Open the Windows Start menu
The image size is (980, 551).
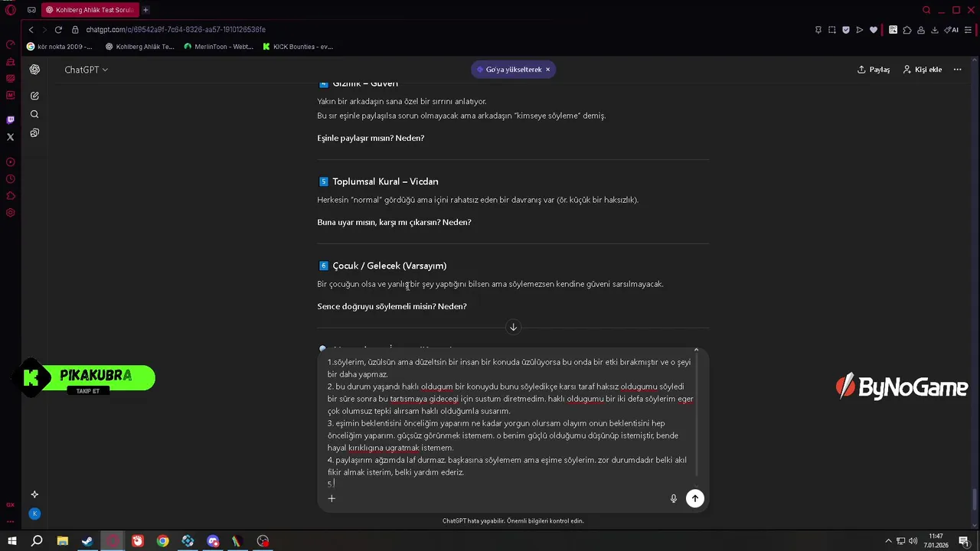(x=12, y=541)
